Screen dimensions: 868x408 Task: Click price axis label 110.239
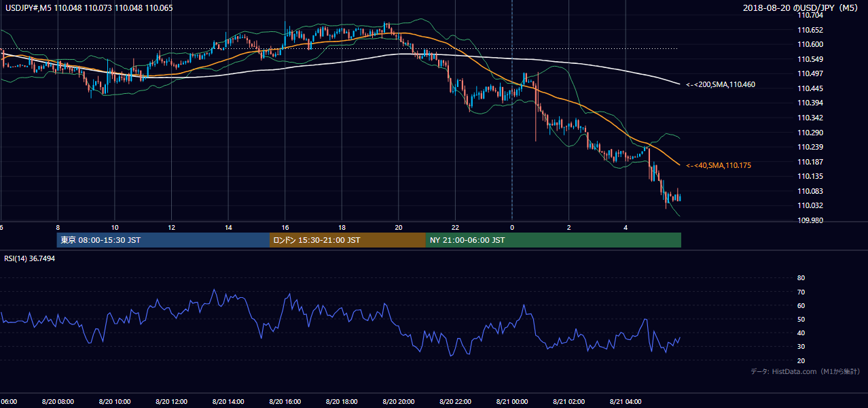[x=810, y=147]
